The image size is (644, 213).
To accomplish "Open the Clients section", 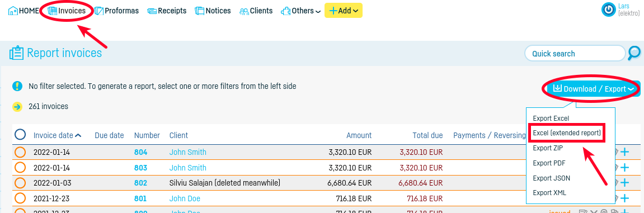I will 256,11.
